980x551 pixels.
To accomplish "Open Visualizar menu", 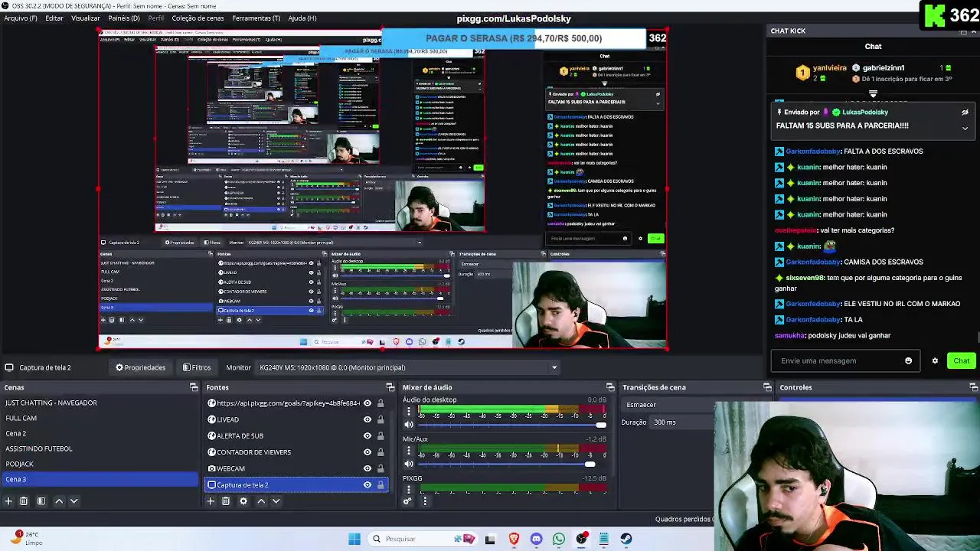I will pyautogui.click(x=86, y=18).
